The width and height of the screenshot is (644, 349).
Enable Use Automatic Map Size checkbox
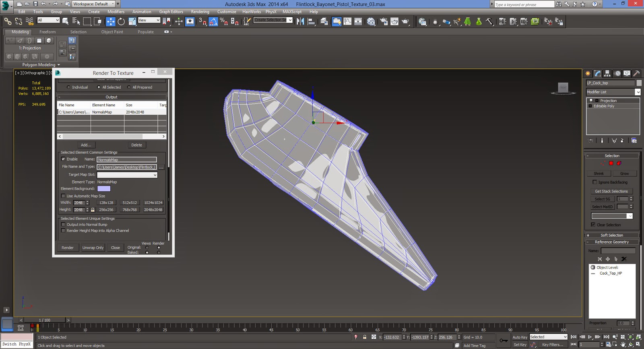(x=63, y=196)
